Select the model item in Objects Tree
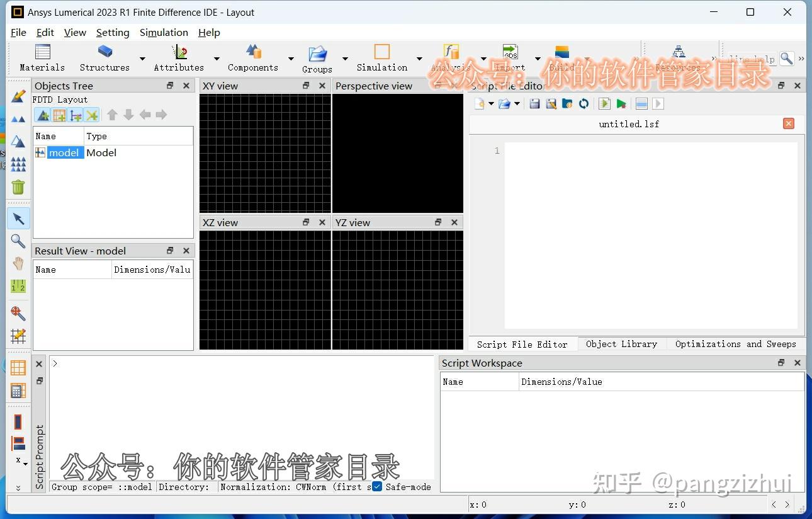The height and width of the screenshot is (519, 812). pos(64,152)
